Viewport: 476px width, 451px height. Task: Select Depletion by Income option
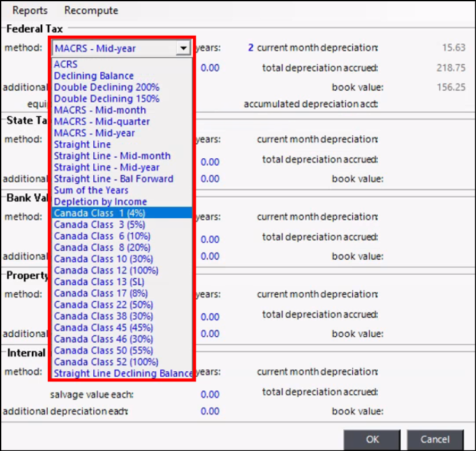click(100, 202)
